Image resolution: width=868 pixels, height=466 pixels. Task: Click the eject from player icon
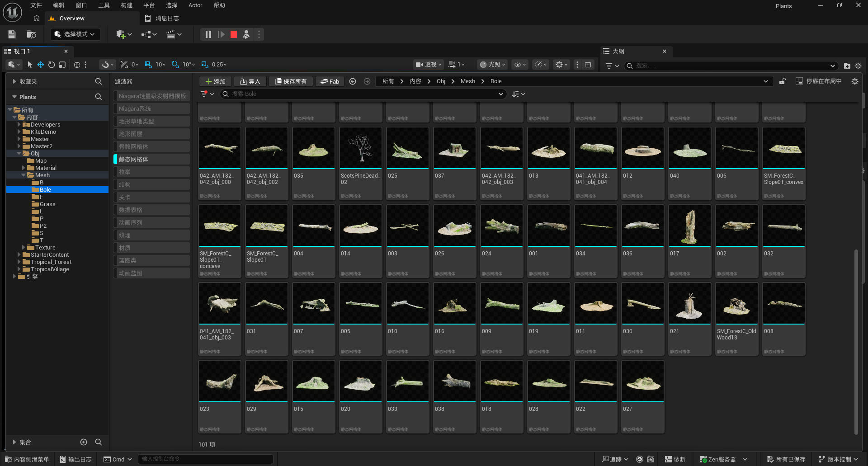pos(246,34)
